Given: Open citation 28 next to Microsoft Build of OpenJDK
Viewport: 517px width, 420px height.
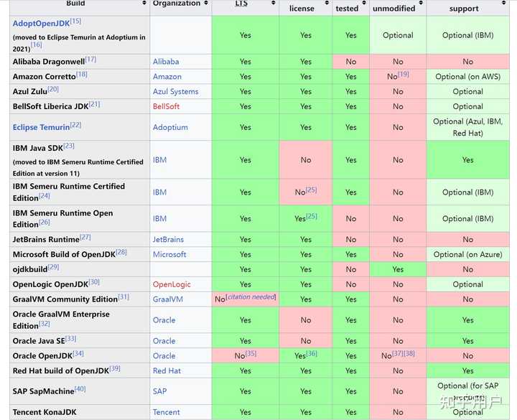Looking at the screenshot, I should coord(121,252).
